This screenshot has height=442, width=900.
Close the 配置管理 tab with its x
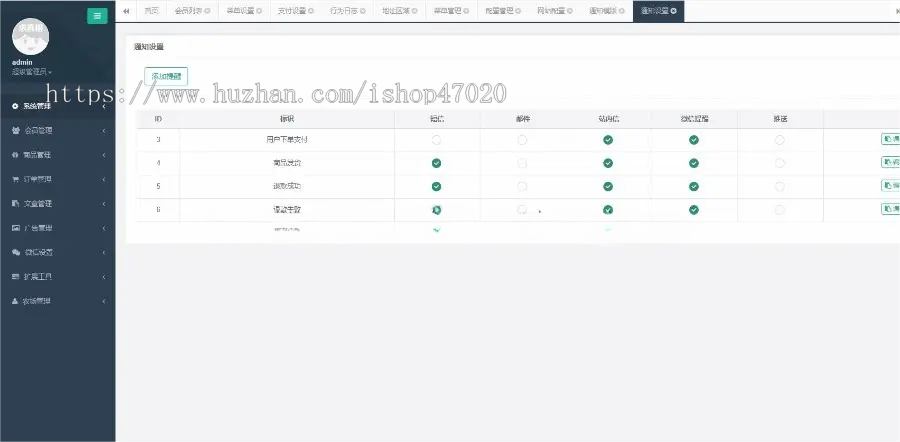point(518,11)
